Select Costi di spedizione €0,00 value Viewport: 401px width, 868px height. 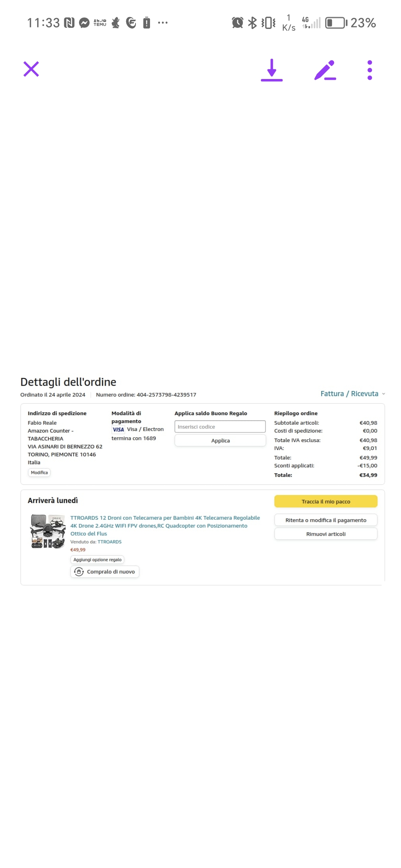pyautogui.click(x=370, y=431)
